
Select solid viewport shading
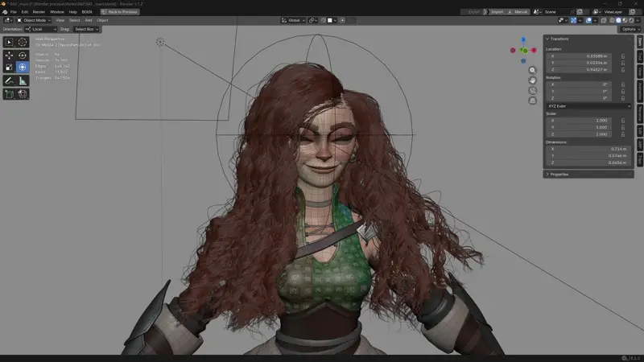click(x=618, y=20)
